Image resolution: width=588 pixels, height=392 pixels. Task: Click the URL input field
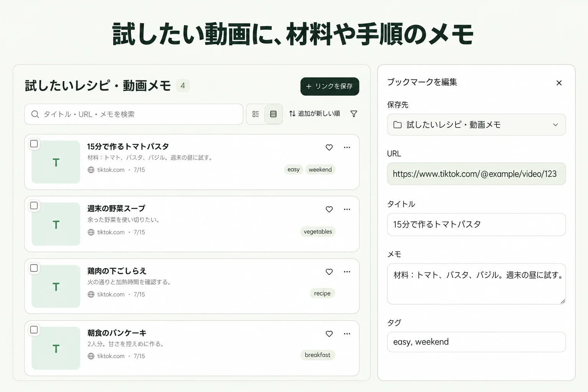pos(476,174)
